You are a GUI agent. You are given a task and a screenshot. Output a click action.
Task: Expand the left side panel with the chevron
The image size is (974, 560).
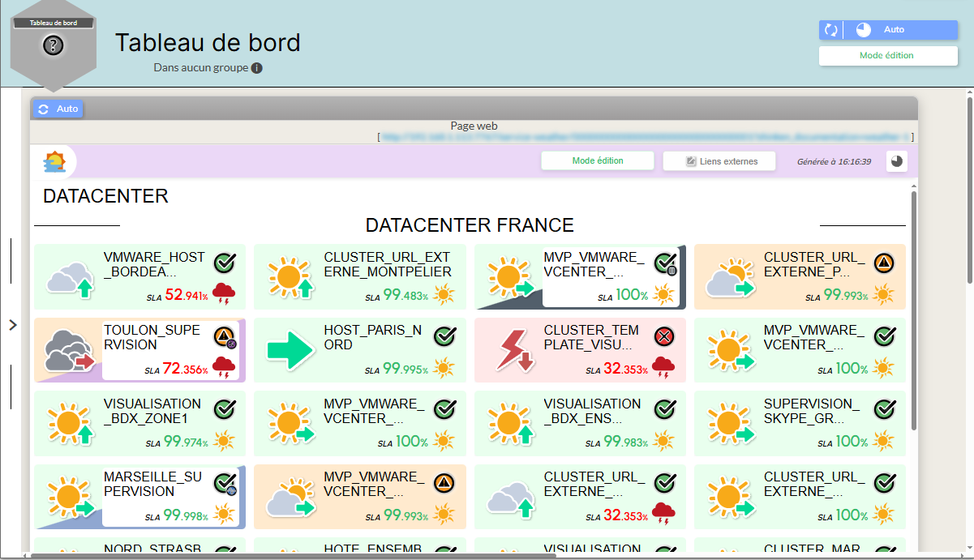[12, 325]
